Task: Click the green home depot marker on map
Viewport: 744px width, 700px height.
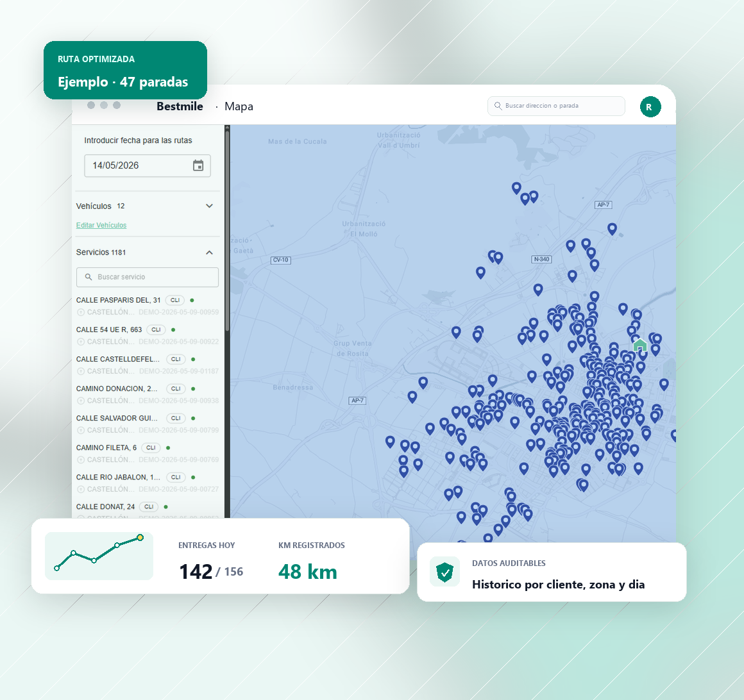Action: click(640, 344)
